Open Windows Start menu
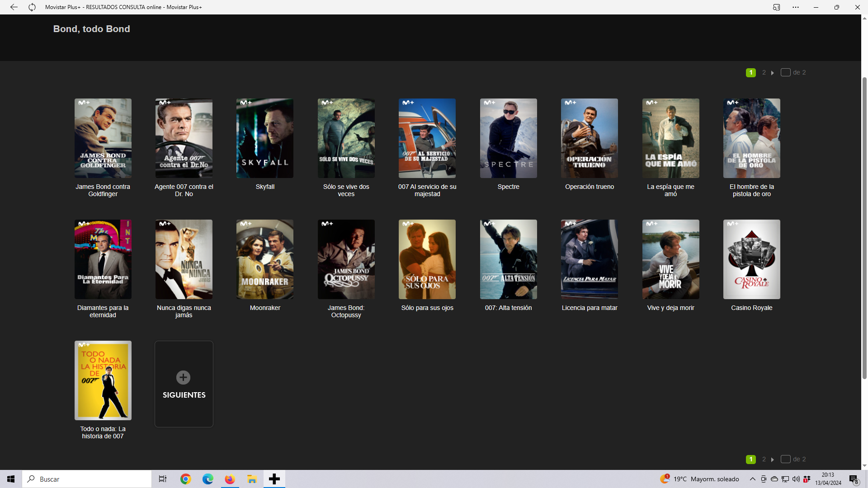This screenshot has height=488, width=868. (x=11, y=479)
